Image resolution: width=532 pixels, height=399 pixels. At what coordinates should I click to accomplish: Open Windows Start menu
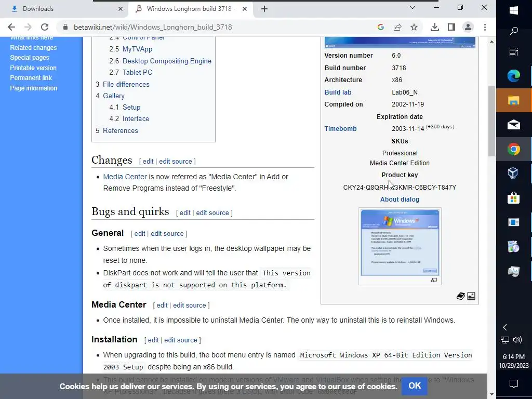coord(514,10)
